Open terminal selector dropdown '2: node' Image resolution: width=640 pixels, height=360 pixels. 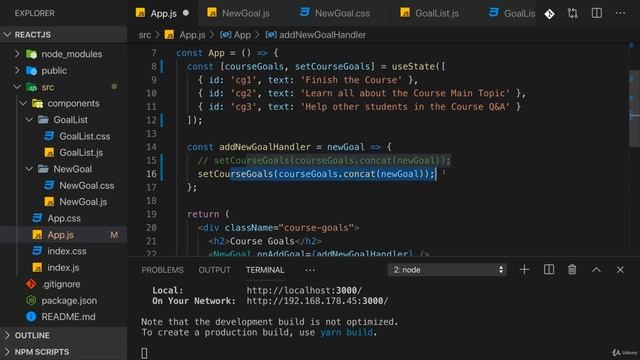(x=447, y=270)
